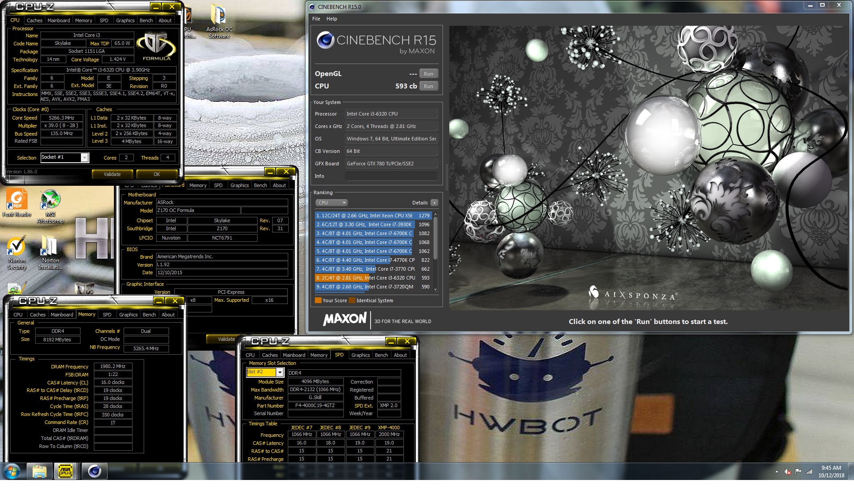Click the network signal tray icon
The width and height of the screenshot is (854, 504).
[x=809, y=472]
